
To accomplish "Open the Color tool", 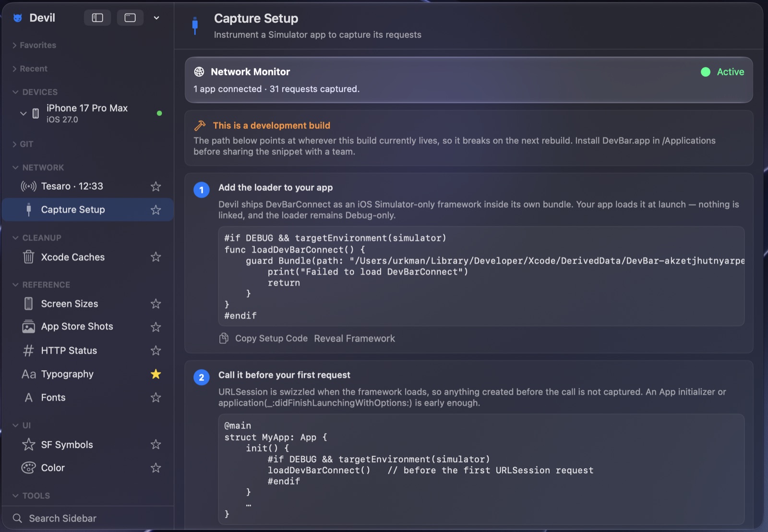I will [x=88, y=468].
